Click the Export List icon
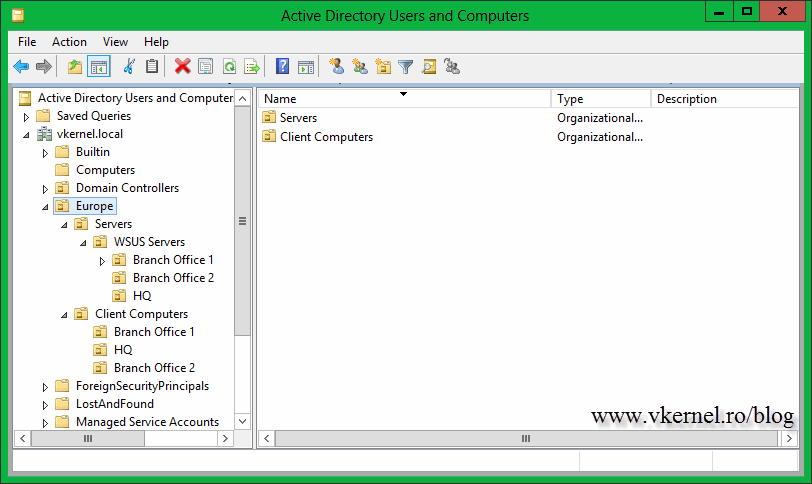 point(252,66)
